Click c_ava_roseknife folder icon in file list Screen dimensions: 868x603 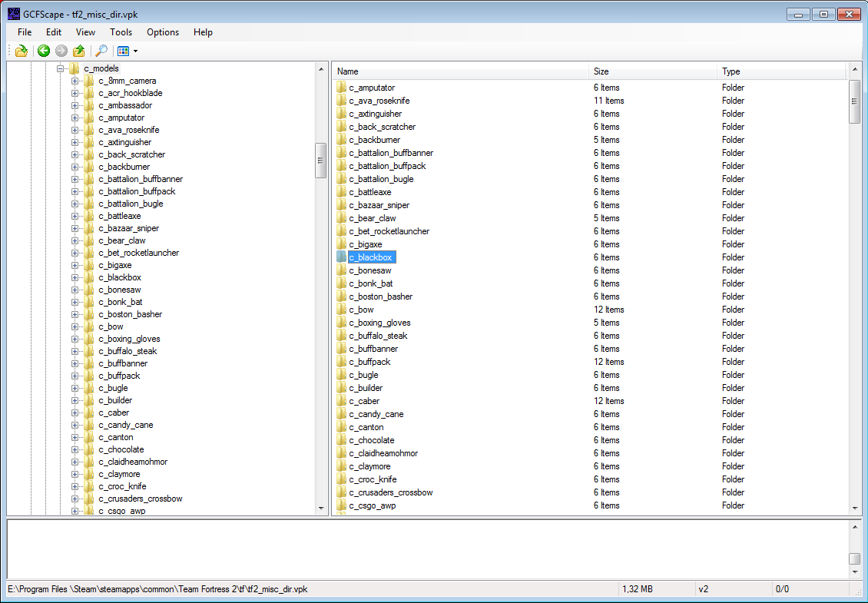coord(341,101)
